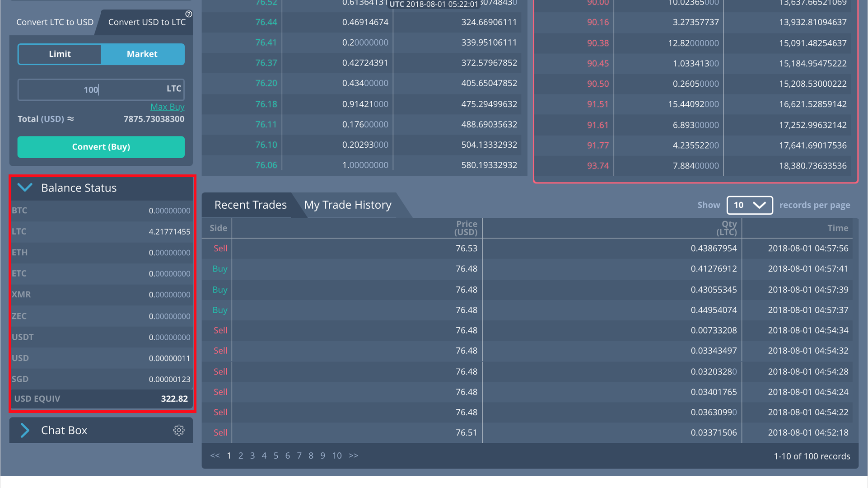Go to previous page with << arrow

click(x=215, y=455)
